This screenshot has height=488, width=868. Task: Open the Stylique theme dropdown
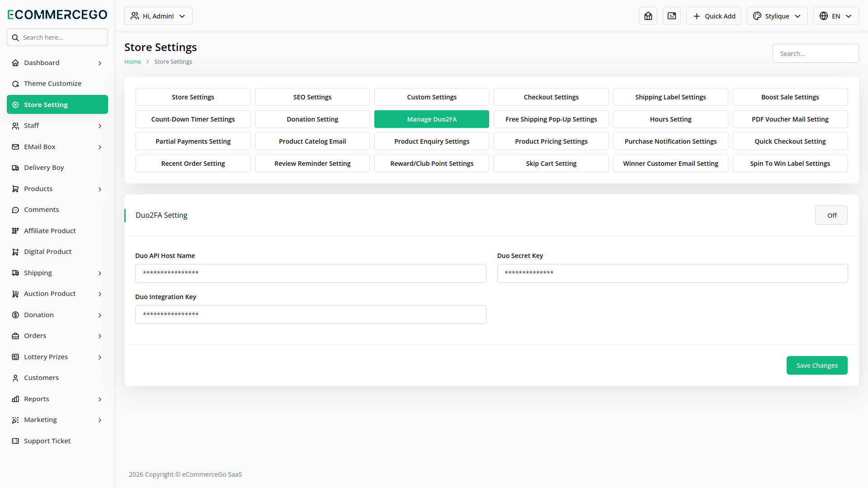point(777,16)
